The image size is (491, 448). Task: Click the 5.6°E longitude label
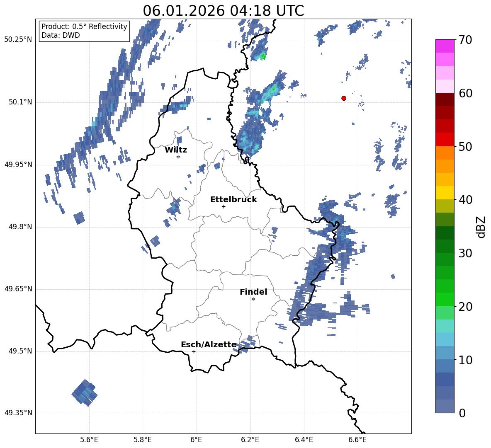(x=89, y=440)
